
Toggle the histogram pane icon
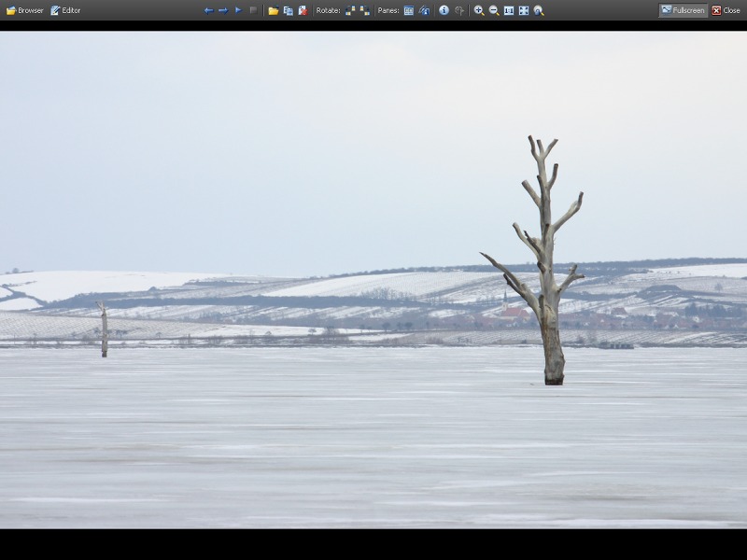coord(424,10)
